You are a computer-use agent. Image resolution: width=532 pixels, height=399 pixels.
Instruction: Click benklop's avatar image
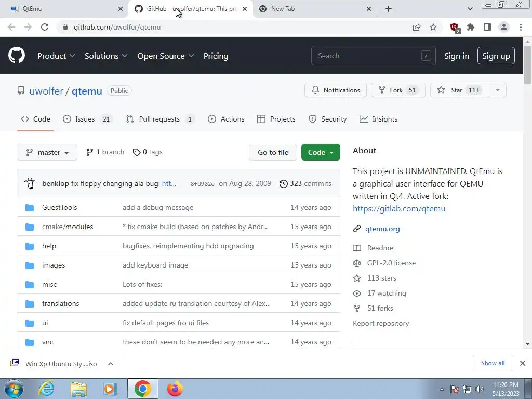click(30, 183)
